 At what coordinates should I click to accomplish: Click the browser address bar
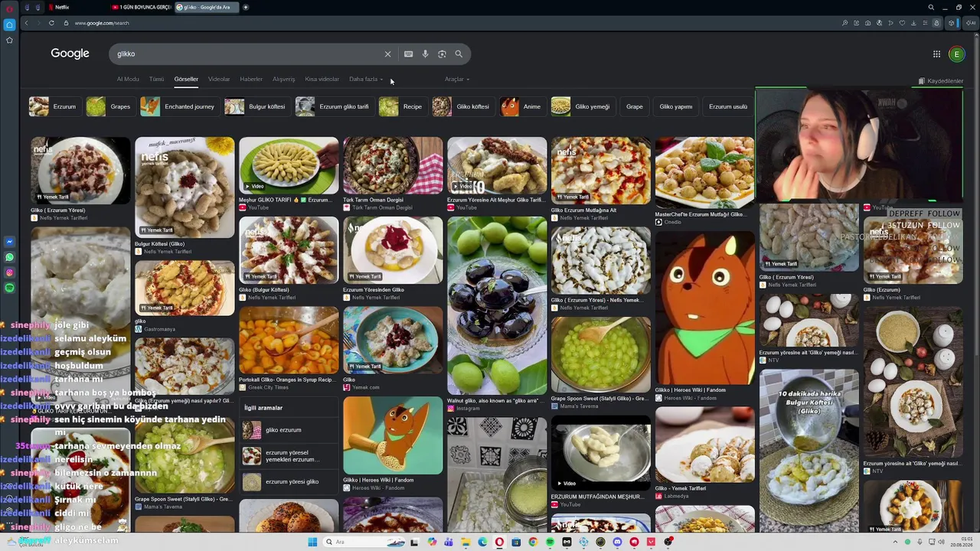pos(452,23)
